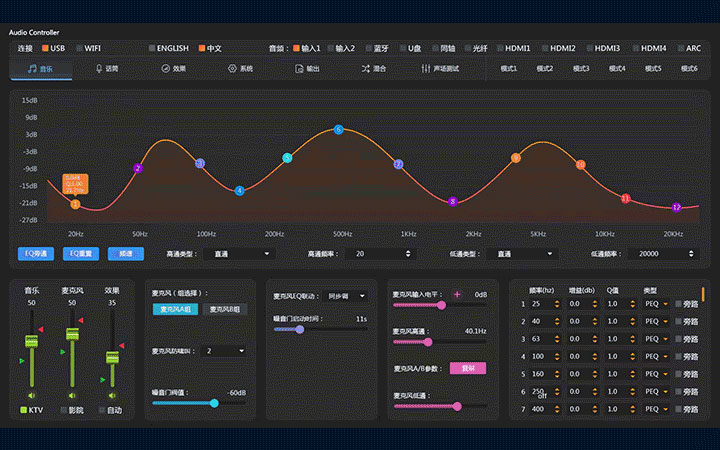Mute the 效果 channel speaker icon
The width and height of the screenshot is (720, 450).
(112, 395)
